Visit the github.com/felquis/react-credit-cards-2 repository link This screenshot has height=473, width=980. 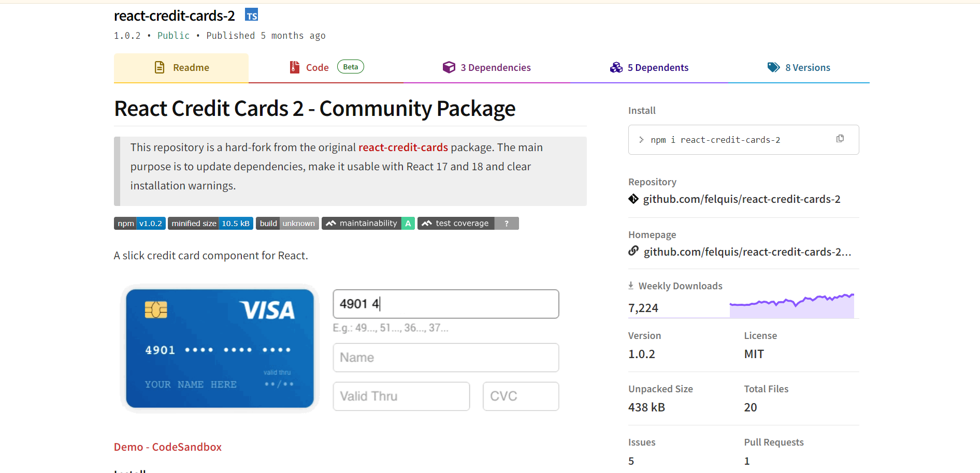click(x=742, y=199)
